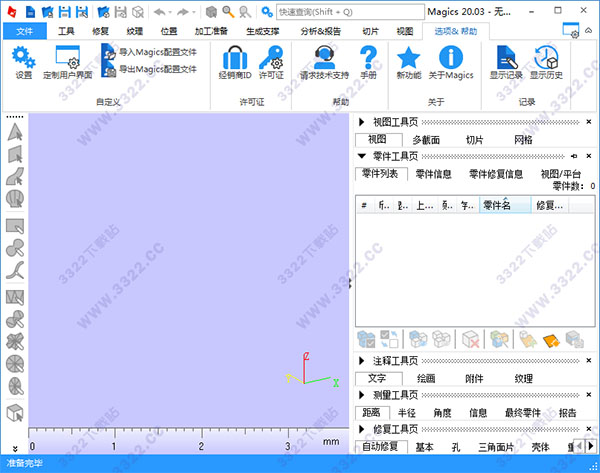Click 请求技术支持 headset support button

tap(324, 63)
